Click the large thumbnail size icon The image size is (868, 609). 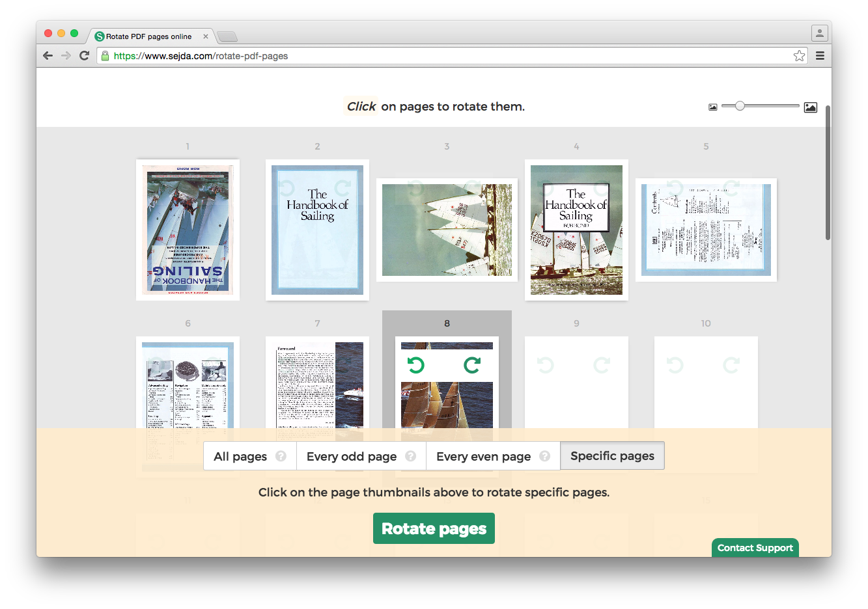[x=811, y=107]
